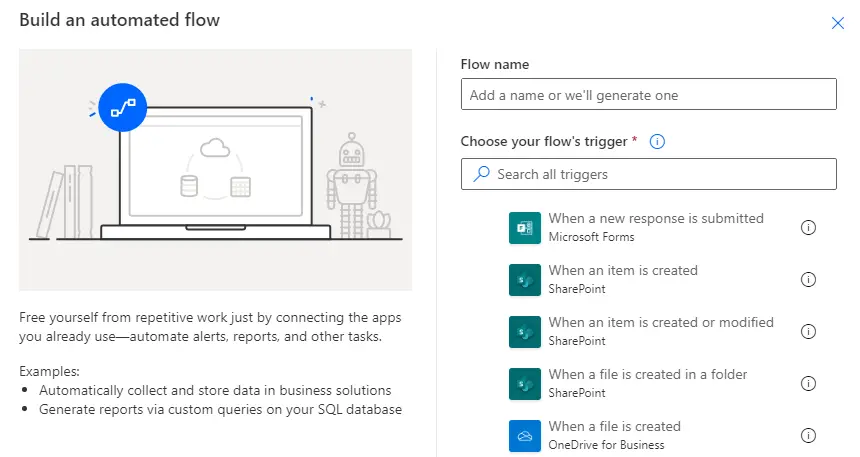860x457 pixels.
Task: Show info for When an item is created or modified
Action: 808,331
